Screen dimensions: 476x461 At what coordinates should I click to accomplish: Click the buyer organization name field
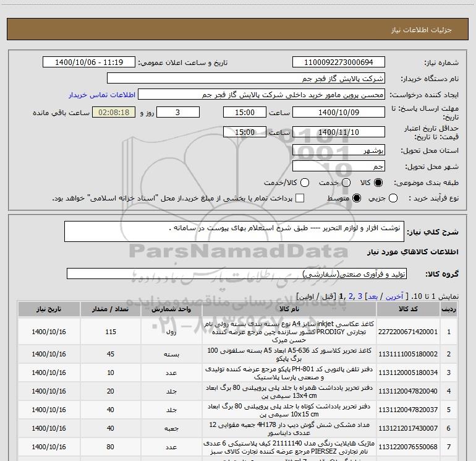click(x=246, y=79)
